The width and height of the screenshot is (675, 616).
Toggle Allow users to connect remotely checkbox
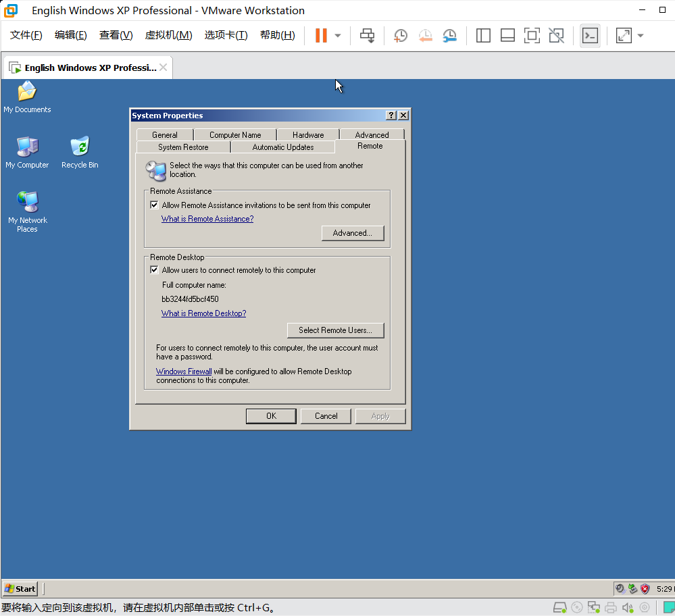coord(154,270)
